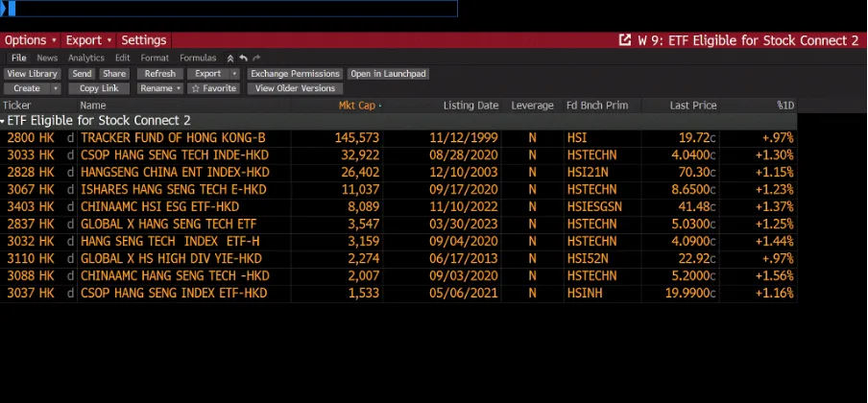This screenshot has height=403, width=868.
Task: Click the Leverage column header
Action: pyautogui.click(x=533, y=106)
